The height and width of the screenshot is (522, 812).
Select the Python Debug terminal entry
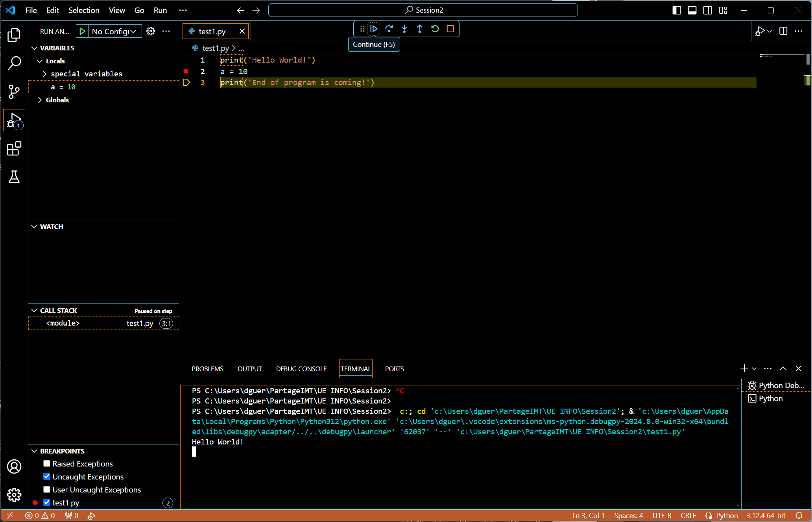click(x=776, y=385)
